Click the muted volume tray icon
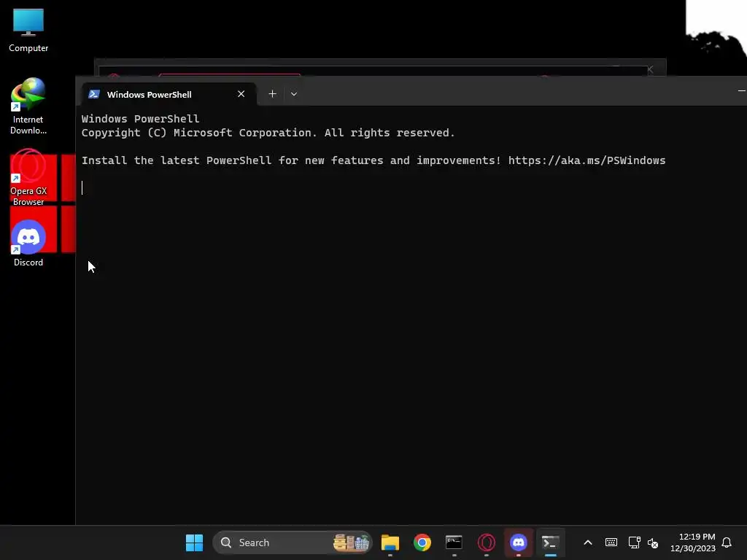The image size is (747, 560). click(653, 542)
